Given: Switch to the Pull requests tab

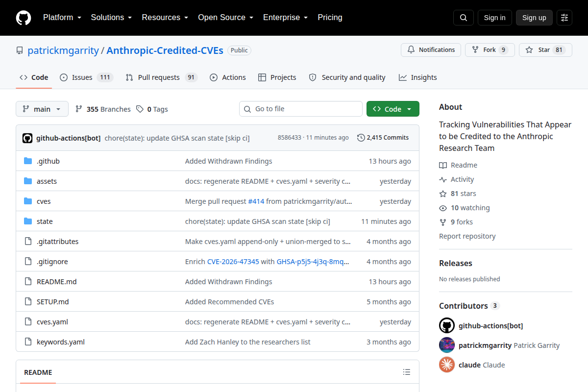Looking at the screenshot, I should tap(161, 77).
